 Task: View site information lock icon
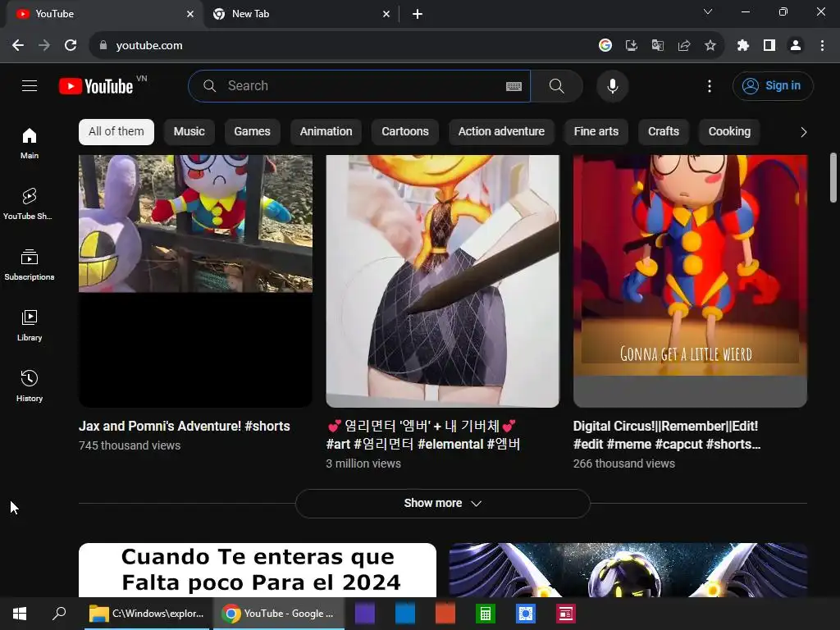[103, 46]
